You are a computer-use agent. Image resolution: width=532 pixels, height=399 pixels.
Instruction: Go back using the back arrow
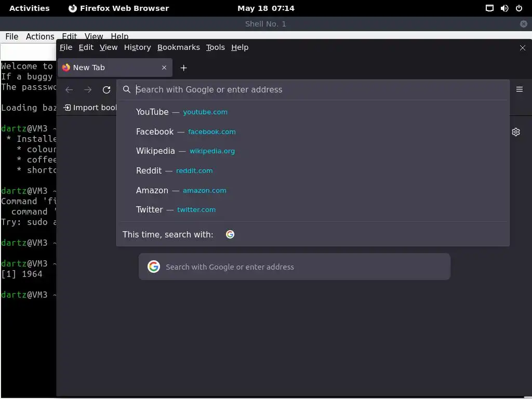point(69,89)
